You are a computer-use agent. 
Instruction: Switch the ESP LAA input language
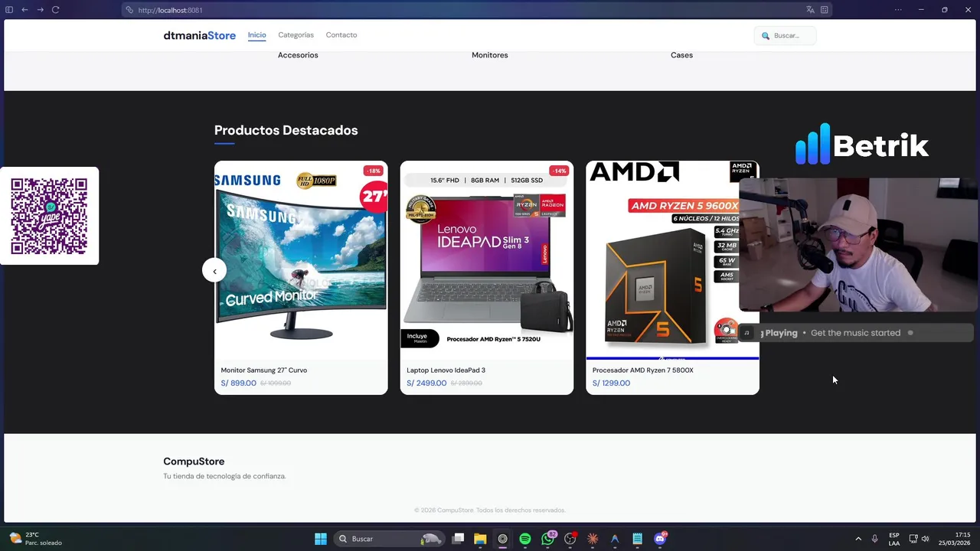click(894, 539)
